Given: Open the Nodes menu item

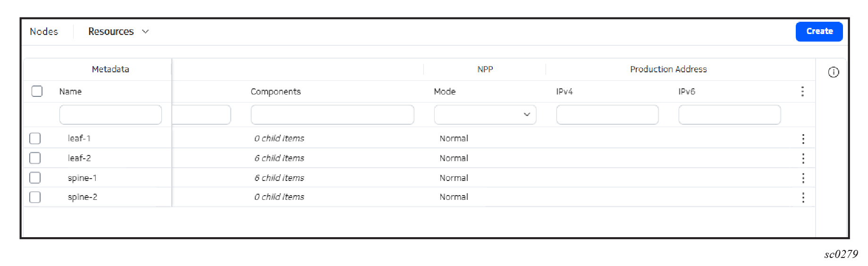Looking at the screenshot, I should coord(44,32).
